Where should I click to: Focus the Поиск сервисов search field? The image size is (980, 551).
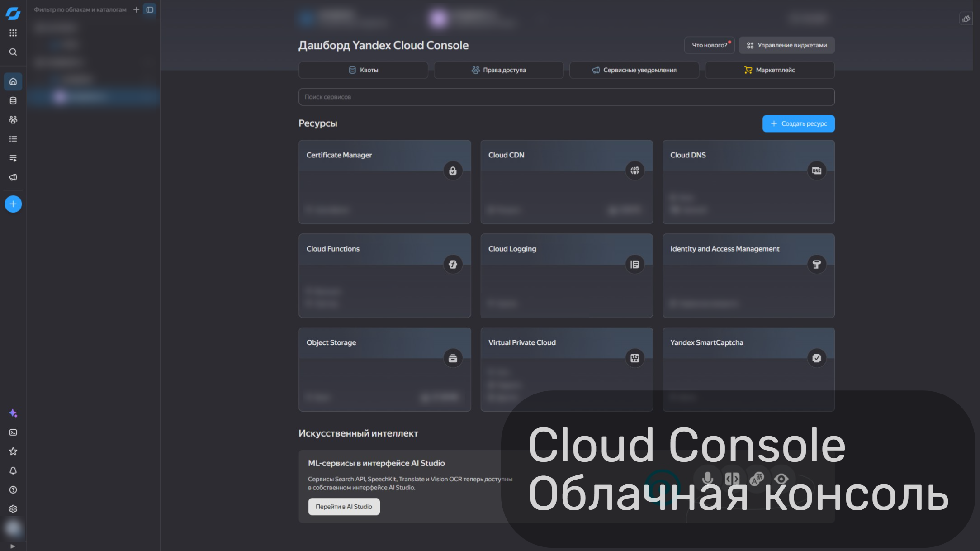click(567, 97)
